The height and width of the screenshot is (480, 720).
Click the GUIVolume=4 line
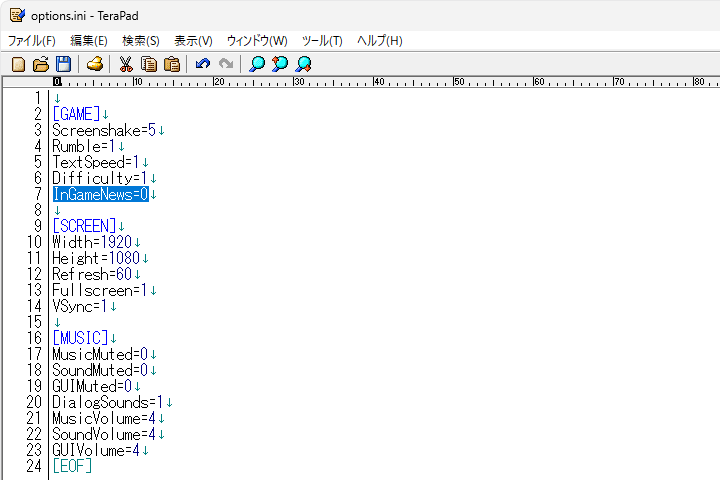coord(96,450)
